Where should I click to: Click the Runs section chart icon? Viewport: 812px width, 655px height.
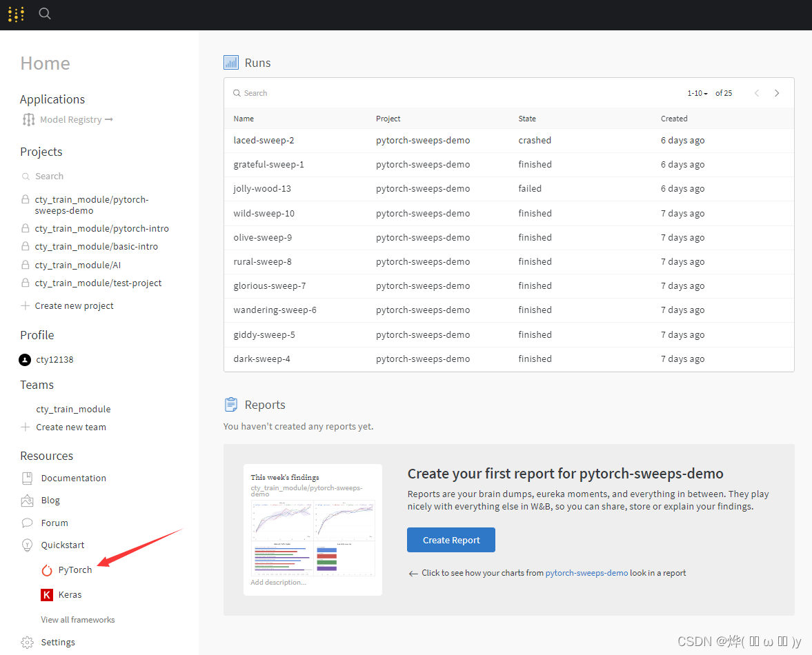coord(231,63)
